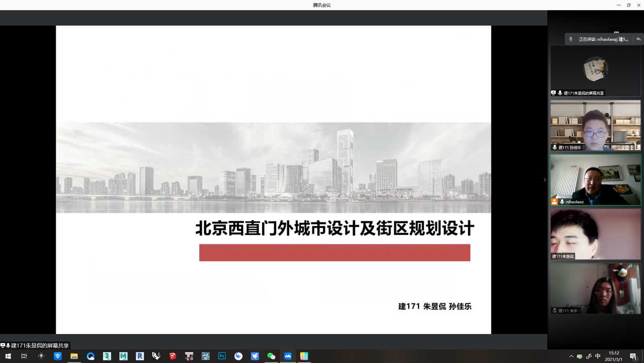Select the nihaolawz video tile
Screen dimensions: 644x363
(x=595, y=179)
